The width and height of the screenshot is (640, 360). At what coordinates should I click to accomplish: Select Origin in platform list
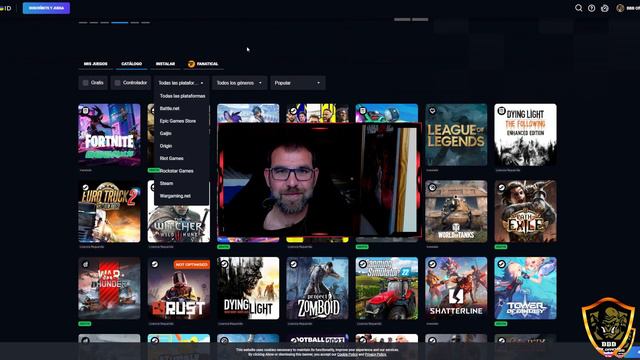[x=166, y=146]
